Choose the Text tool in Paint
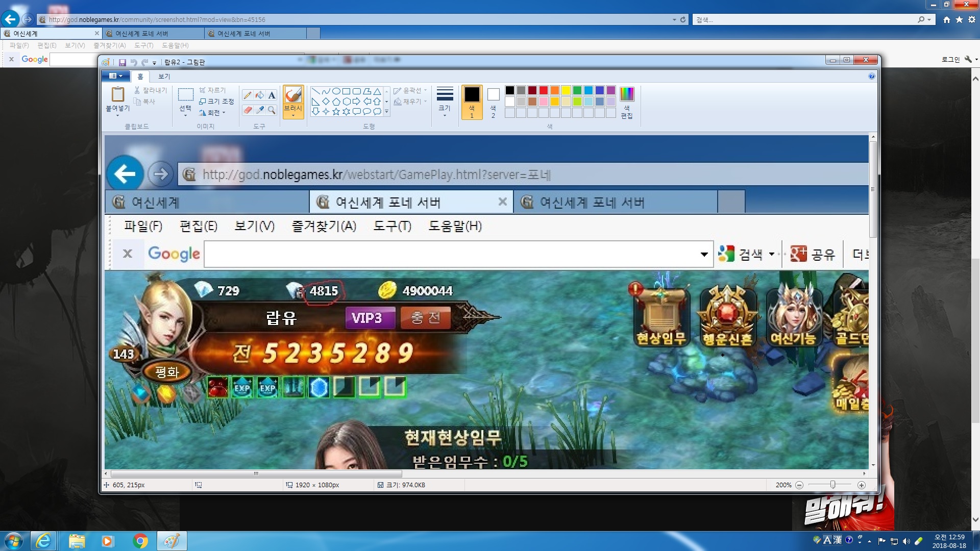This screenshot has width=980, height=551. click(x=272, y=95)
